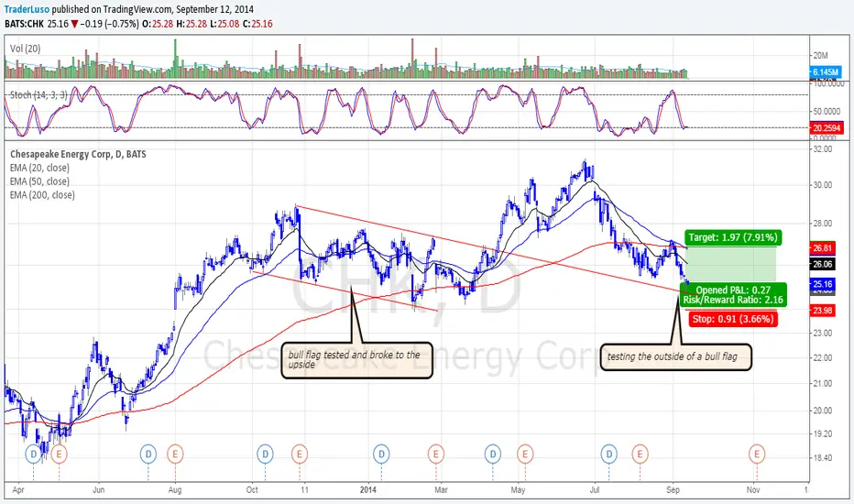Click the dividend D marker between Jun and Aug
Image resolution: width=854 pixels, height=504 pixels.
148,454
